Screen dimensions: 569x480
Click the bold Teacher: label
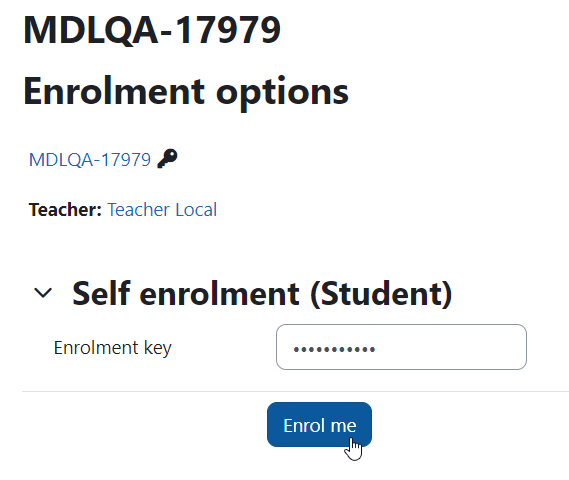65,210
